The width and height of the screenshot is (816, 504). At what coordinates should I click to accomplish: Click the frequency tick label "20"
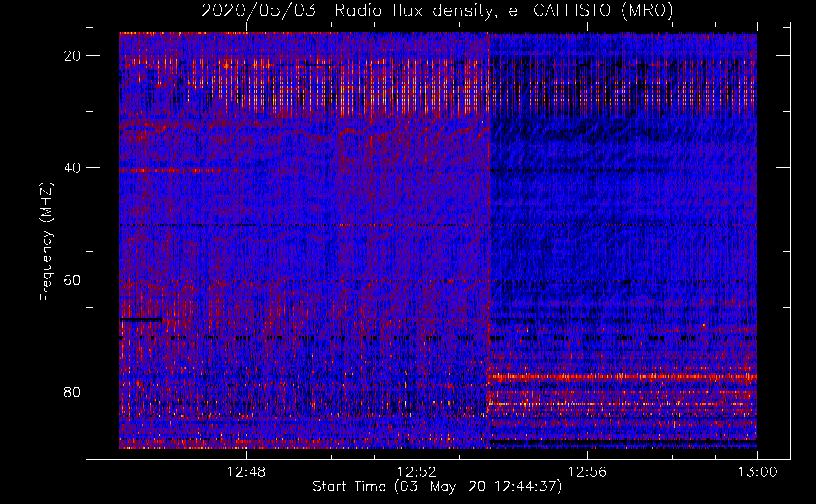73,56
